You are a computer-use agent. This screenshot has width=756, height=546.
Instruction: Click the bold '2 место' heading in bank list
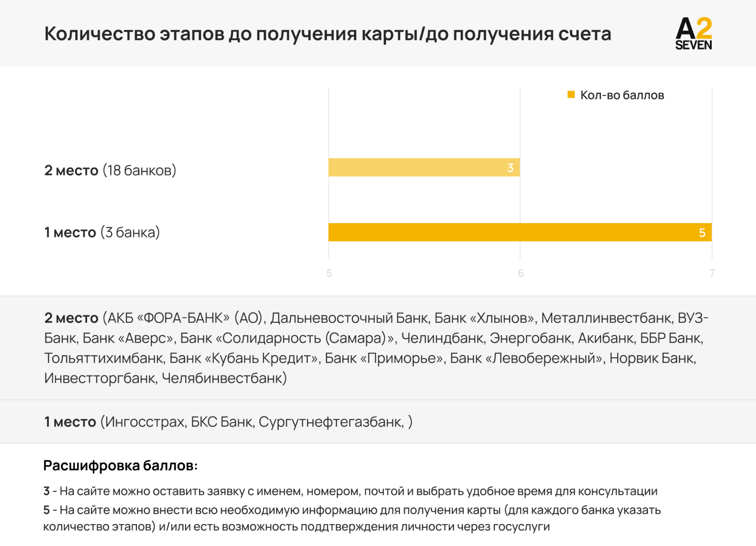point(71,318)
